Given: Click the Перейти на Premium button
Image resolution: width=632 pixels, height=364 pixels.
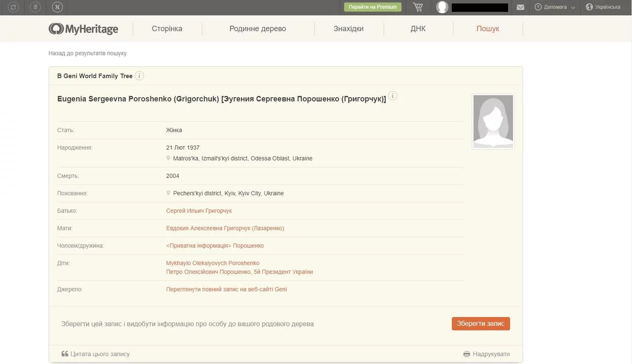Looking at the screenshot, I should pos(373,7).
